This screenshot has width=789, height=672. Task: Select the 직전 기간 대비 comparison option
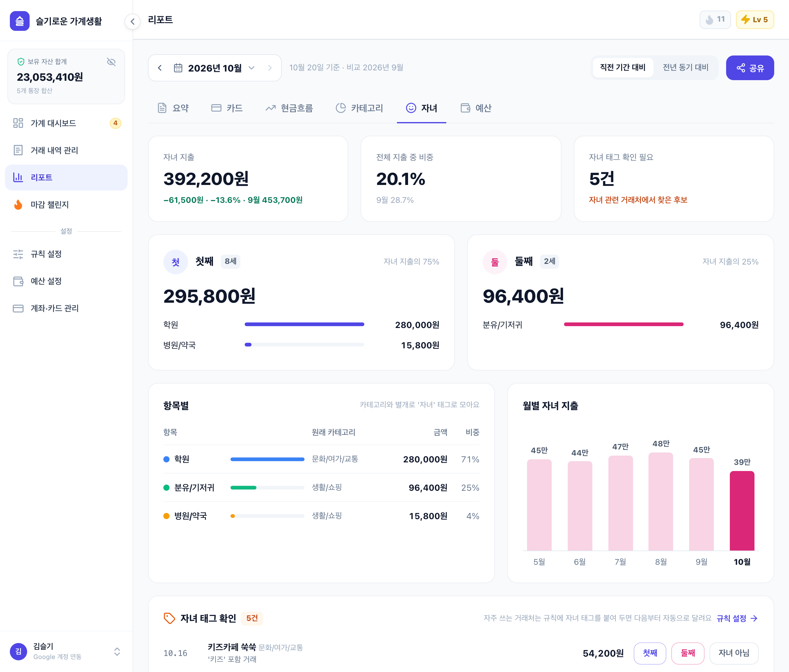(623, 68)
